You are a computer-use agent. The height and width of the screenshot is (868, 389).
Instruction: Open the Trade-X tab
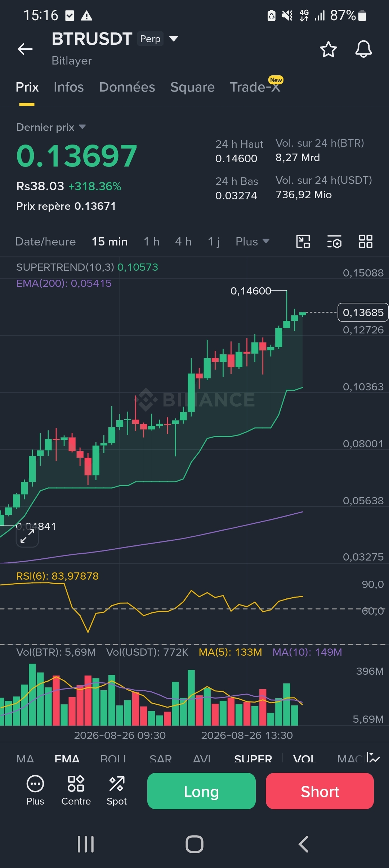[x=255, y=87]
